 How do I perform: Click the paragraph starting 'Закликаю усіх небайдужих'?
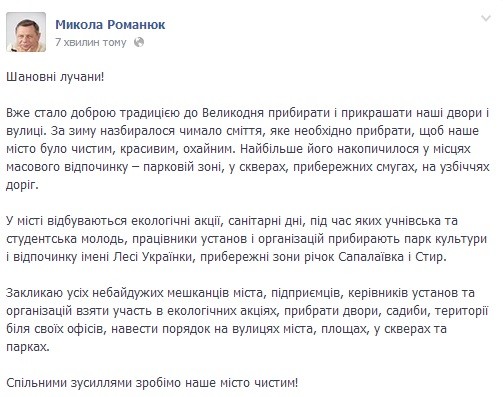point(247,320)
